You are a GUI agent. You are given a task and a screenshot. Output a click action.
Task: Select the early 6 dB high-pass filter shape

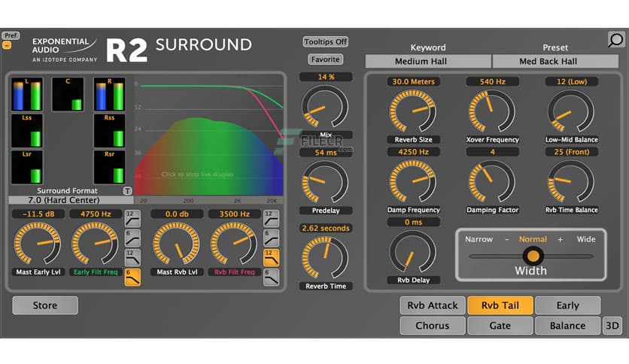(x=132, y=238)
